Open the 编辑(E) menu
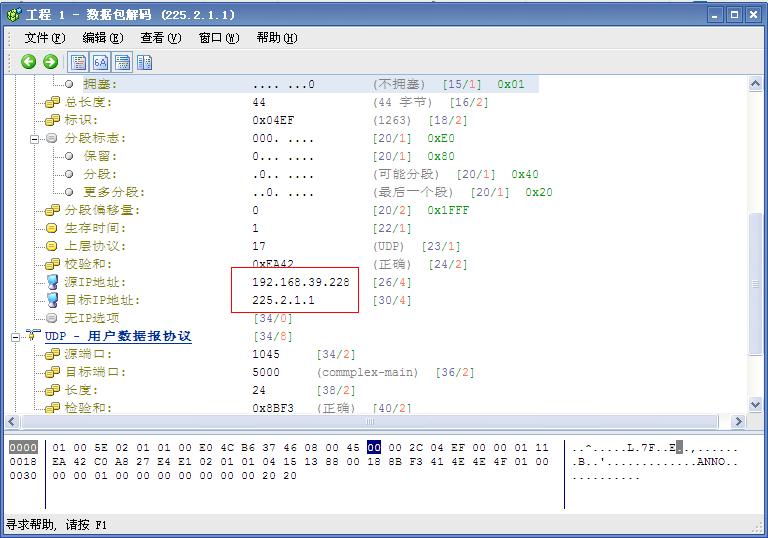 tap(103, 38)
